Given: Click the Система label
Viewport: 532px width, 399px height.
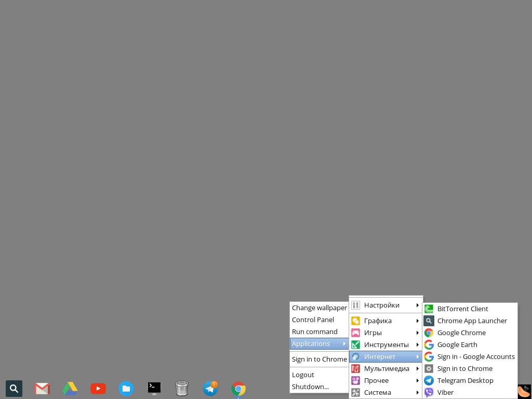Looking at the screenshot, I should [378, 393].
